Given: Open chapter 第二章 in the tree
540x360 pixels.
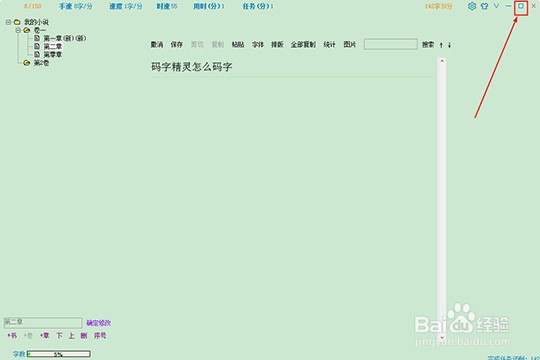Looking at the screenshot, I should pyautogui.click(x=53, y=47).
